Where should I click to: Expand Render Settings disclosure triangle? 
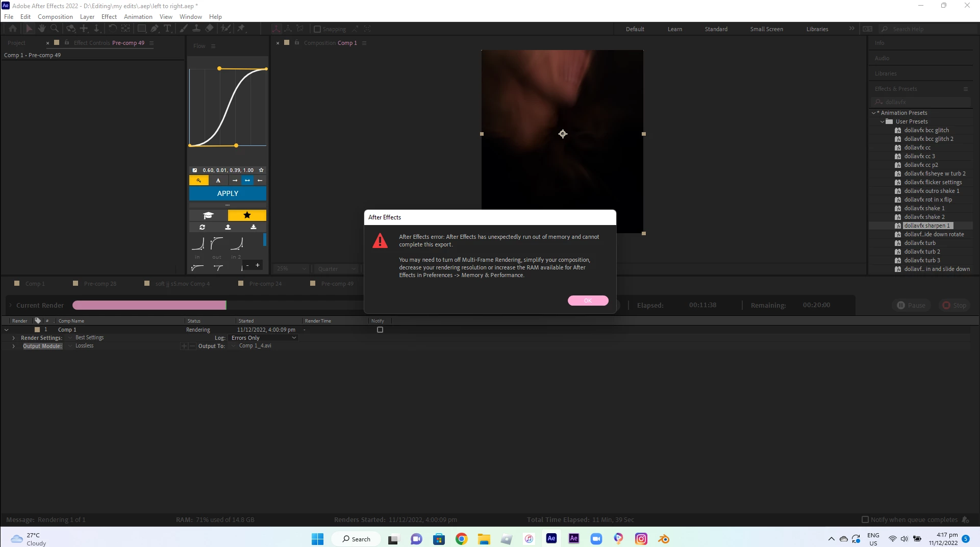[x=14, y=338]
